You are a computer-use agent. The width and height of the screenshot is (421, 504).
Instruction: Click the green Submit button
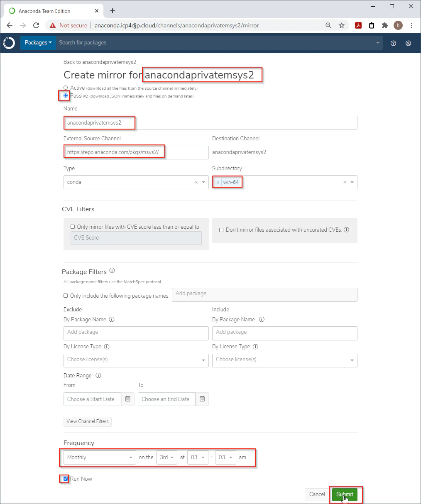(x=345, y=494)
